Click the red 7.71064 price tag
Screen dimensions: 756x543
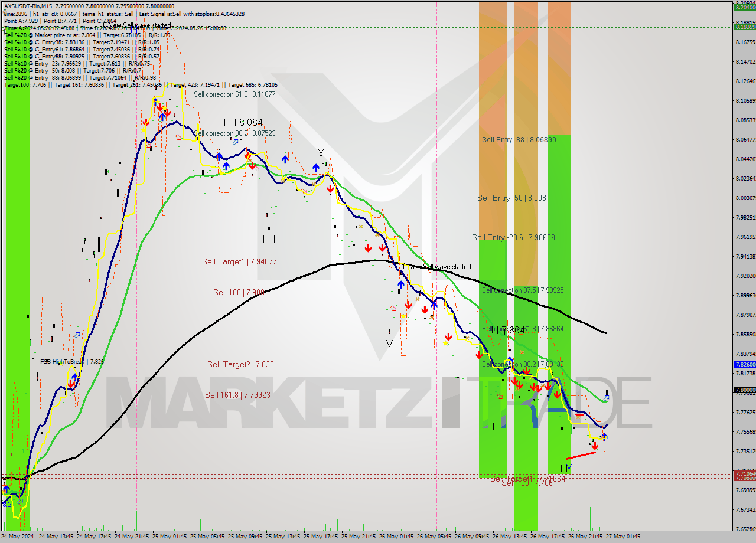click(x=744, y=473)
